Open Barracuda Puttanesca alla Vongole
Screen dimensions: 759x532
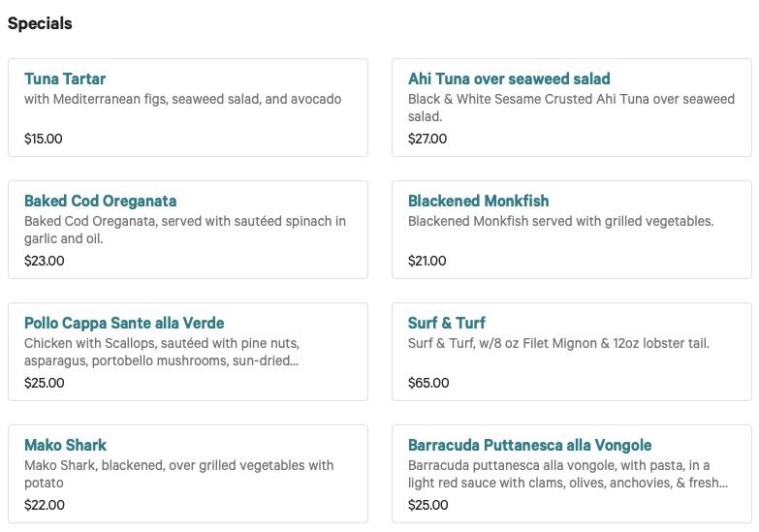click(x=529, y=446)
